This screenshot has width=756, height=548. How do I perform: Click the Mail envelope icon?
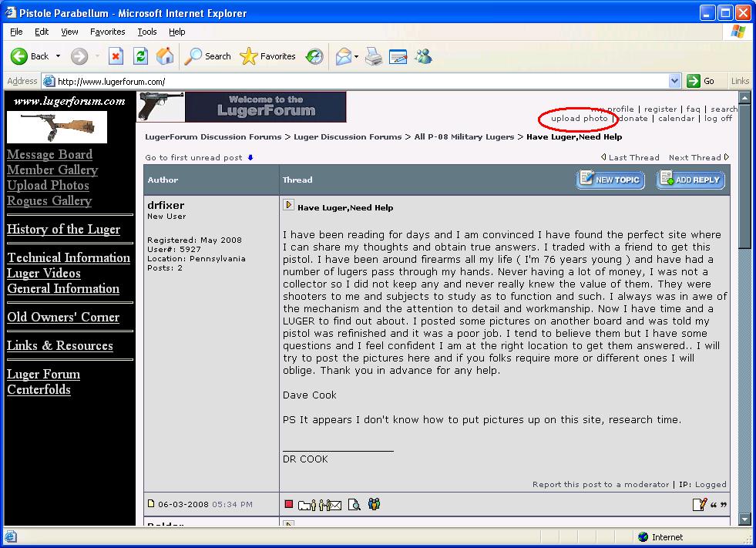343,56
